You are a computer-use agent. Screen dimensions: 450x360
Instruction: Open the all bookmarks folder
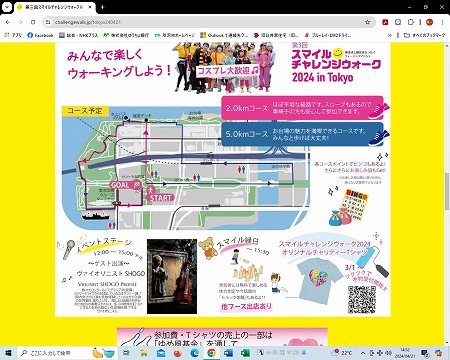point(424,35)
